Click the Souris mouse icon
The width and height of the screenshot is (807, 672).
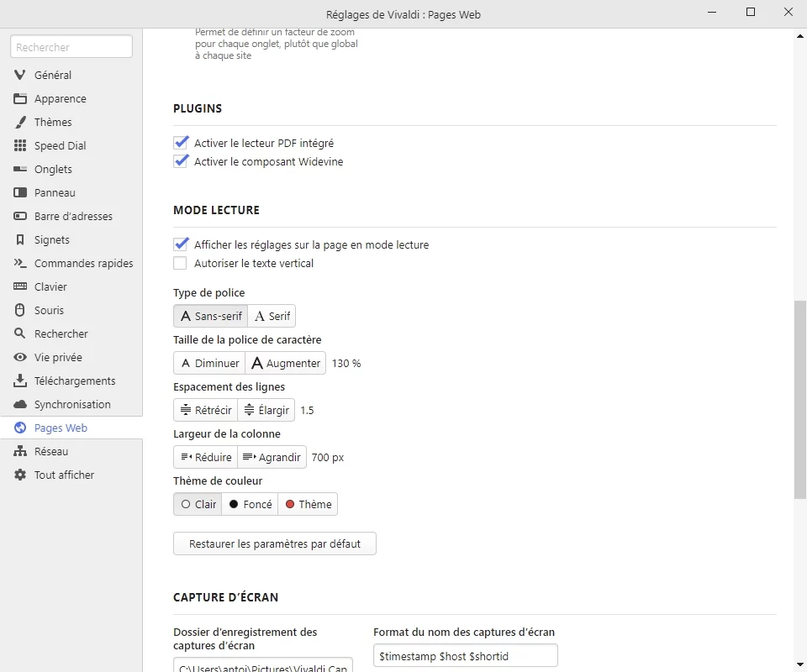20,310
